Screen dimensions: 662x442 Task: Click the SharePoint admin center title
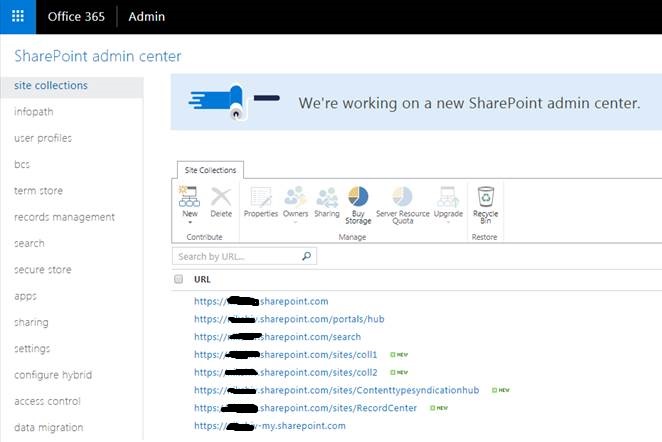pyautogui.click(x=98, y=56)
